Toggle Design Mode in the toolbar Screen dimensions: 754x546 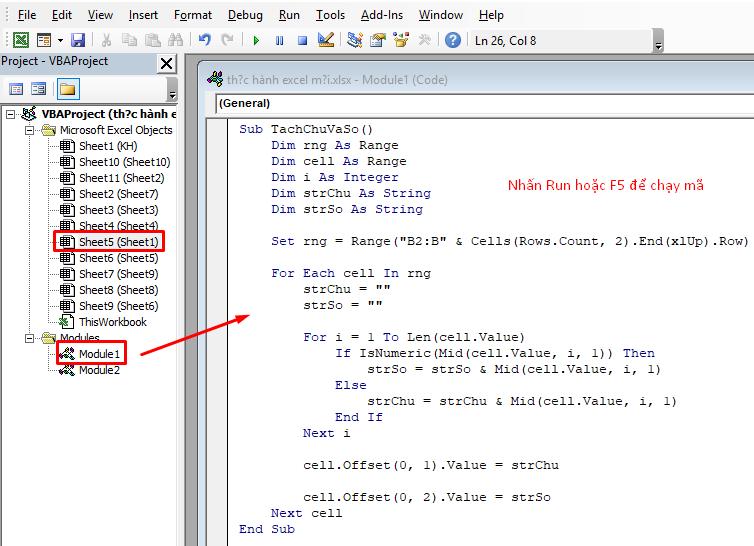[x=324, y=40]
